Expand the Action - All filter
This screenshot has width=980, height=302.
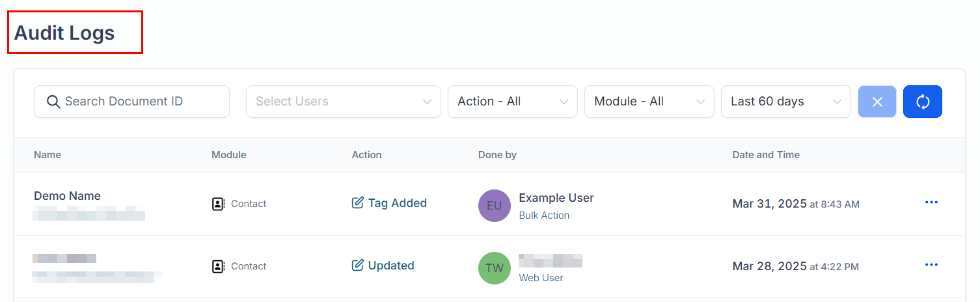point(512,102)
